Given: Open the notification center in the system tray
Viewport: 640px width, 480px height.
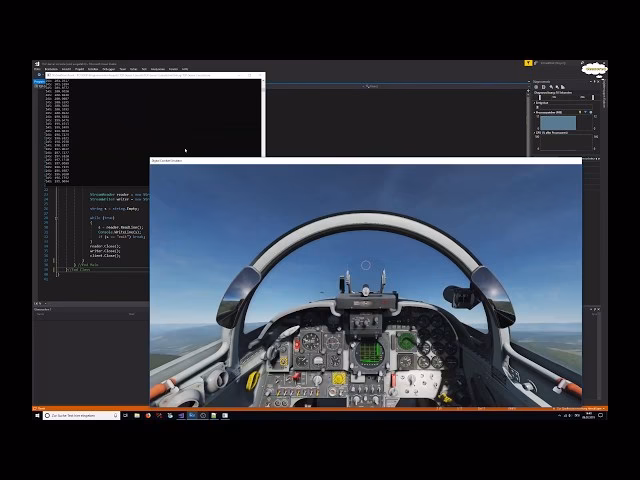Looking at the screenshot, I should 600,416.
